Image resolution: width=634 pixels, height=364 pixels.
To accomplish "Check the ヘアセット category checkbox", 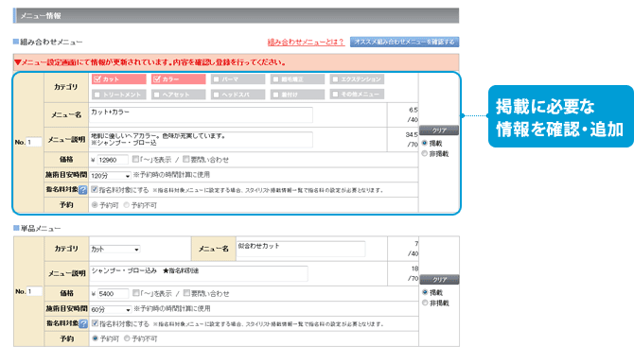I will click(157, 95).
